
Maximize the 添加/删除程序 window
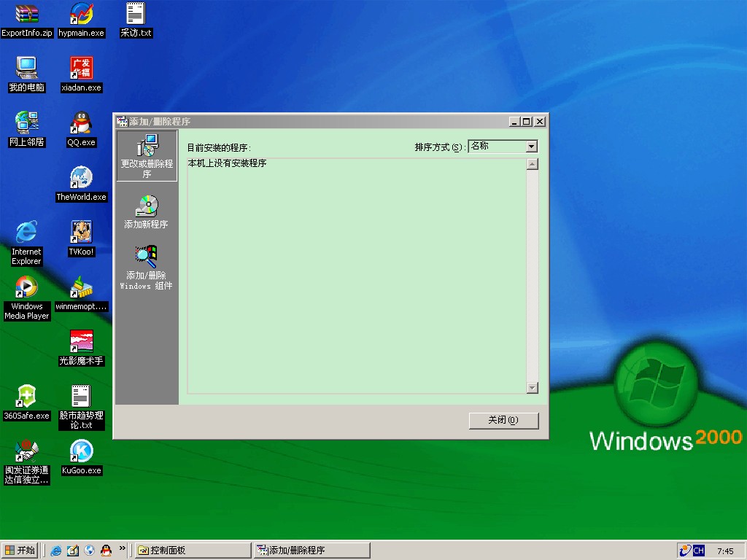click(526, 122)
